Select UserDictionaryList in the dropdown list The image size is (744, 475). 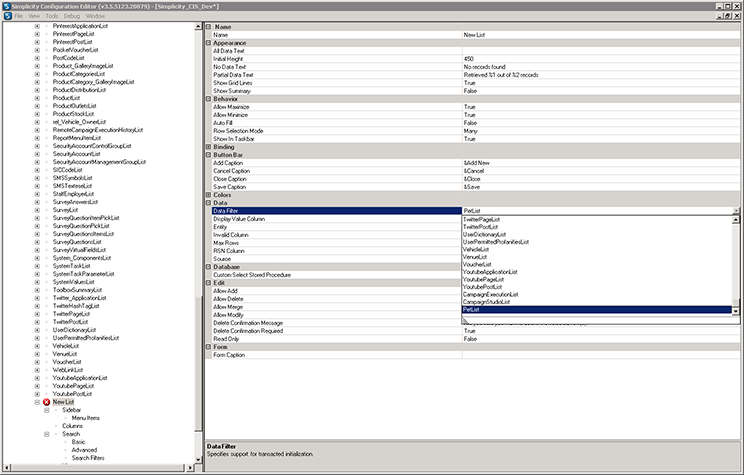pyautogui.click(x=484, y=234)
